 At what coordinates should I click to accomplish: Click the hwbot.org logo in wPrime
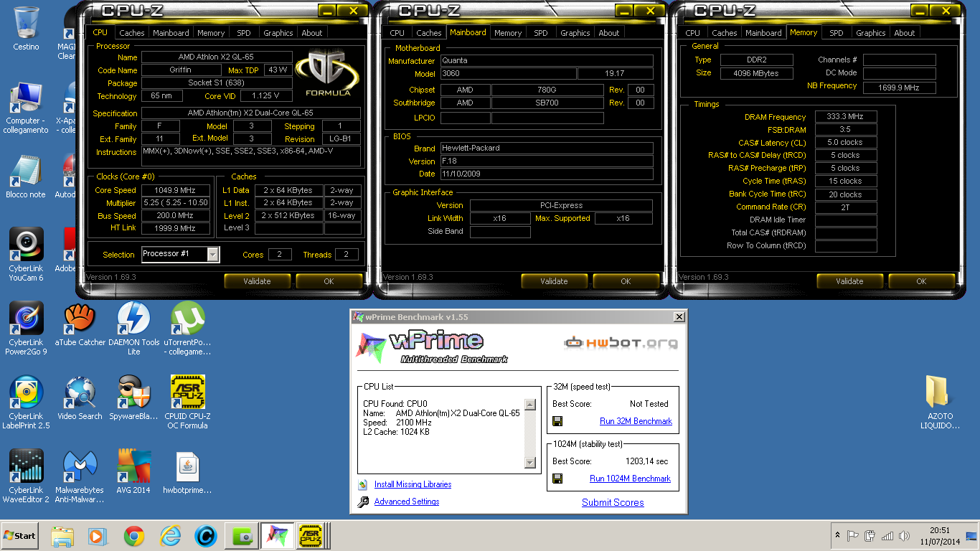621,343
